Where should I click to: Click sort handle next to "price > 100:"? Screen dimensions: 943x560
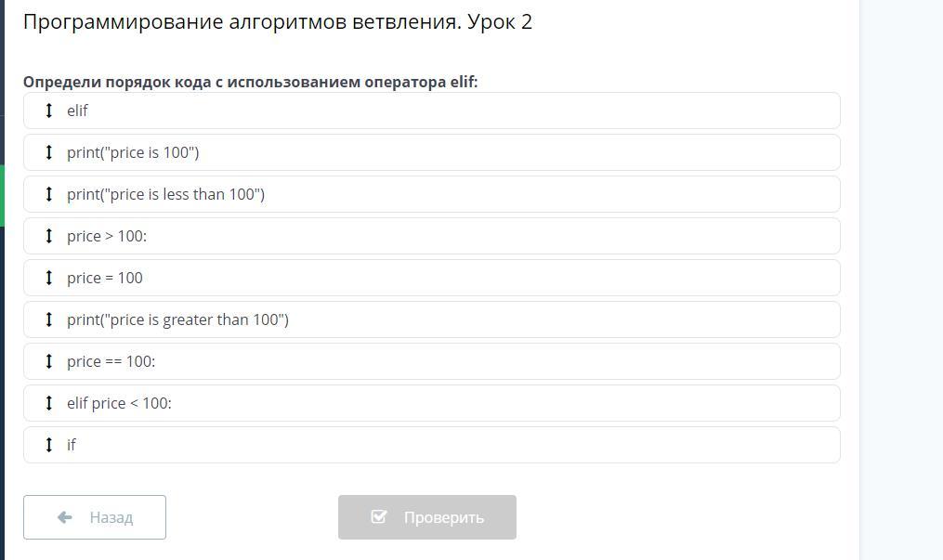(x=49, y=236)
